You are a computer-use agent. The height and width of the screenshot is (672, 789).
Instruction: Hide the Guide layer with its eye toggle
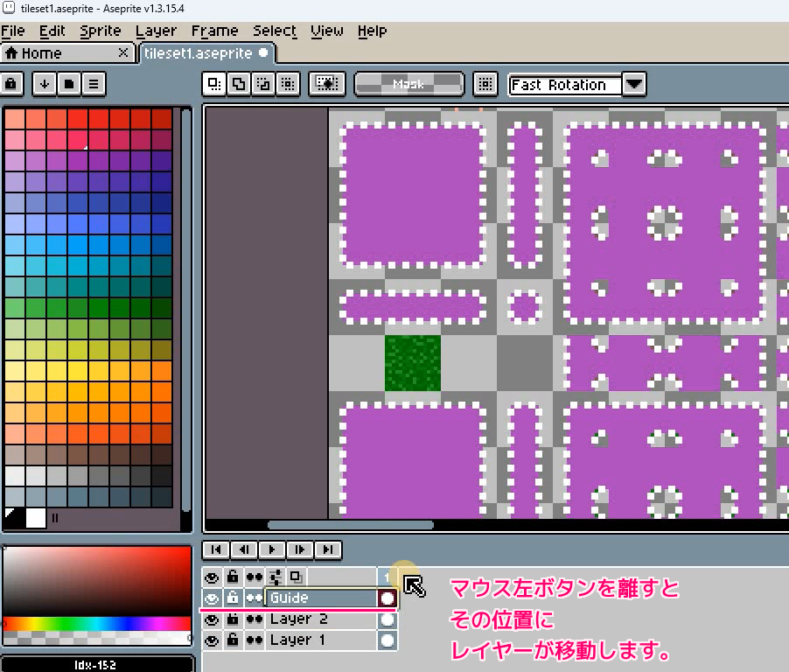211,598
